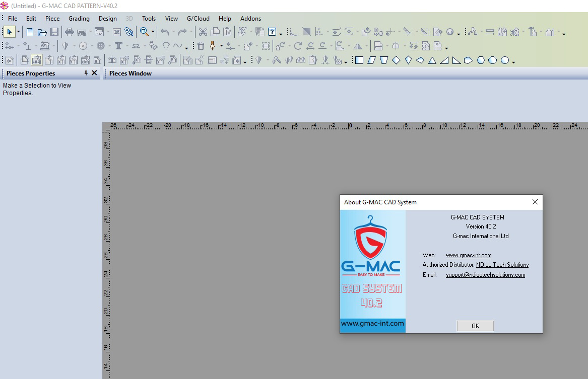Click the Open folder icon
Viewport: 588px width, 379px height.
click(42, 32)
